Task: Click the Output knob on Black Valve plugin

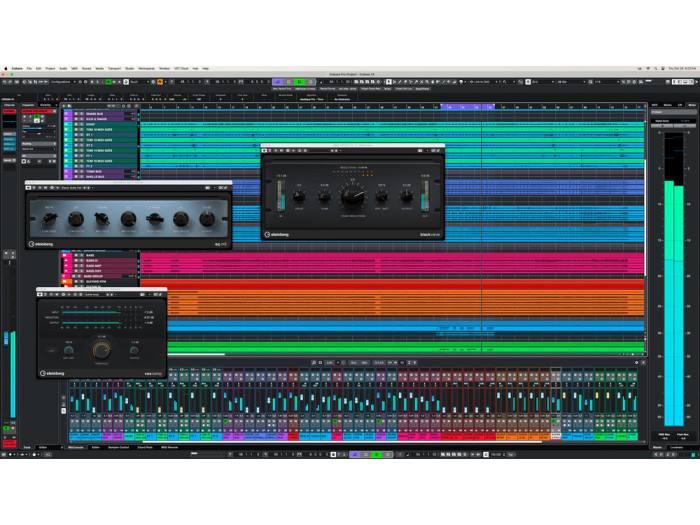Action: tap(407, 197)
